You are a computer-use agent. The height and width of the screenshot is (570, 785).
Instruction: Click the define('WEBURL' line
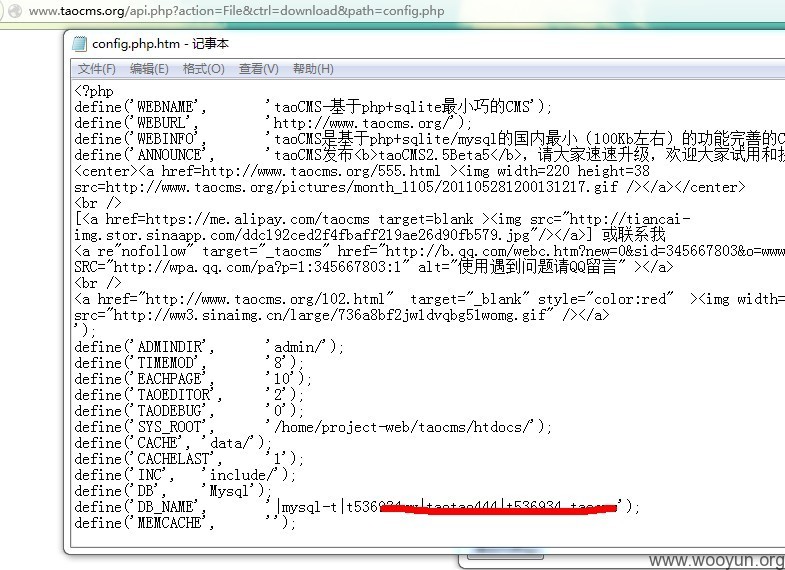tap(273, 123)
